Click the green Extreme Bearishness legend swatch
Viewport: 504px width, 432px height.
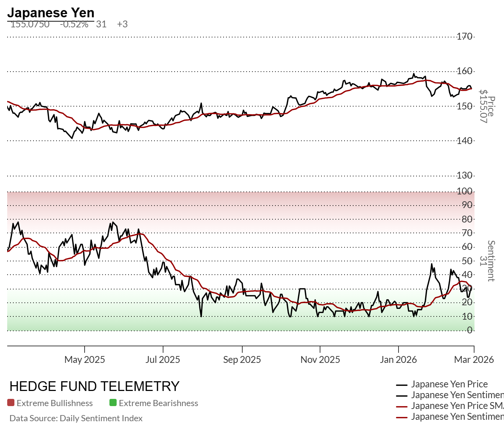pyautogui.click(x=113, y=403)
